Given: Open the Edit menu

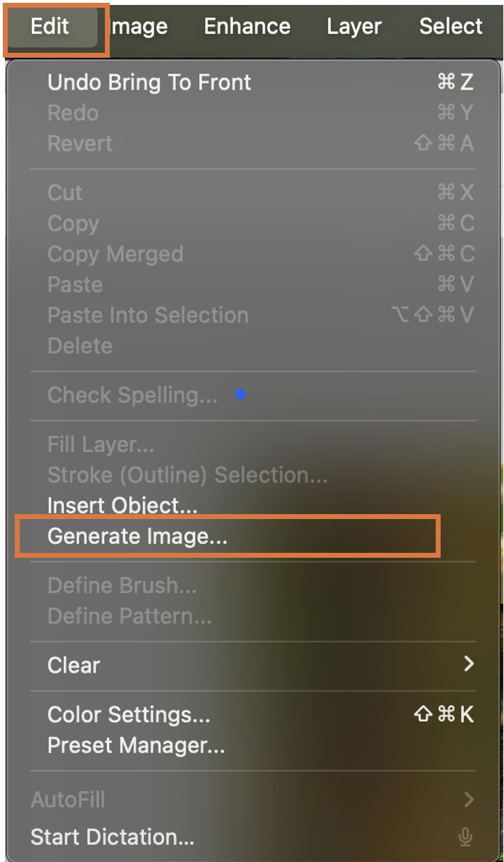Looking at the screenshot, I should point(50,27).
